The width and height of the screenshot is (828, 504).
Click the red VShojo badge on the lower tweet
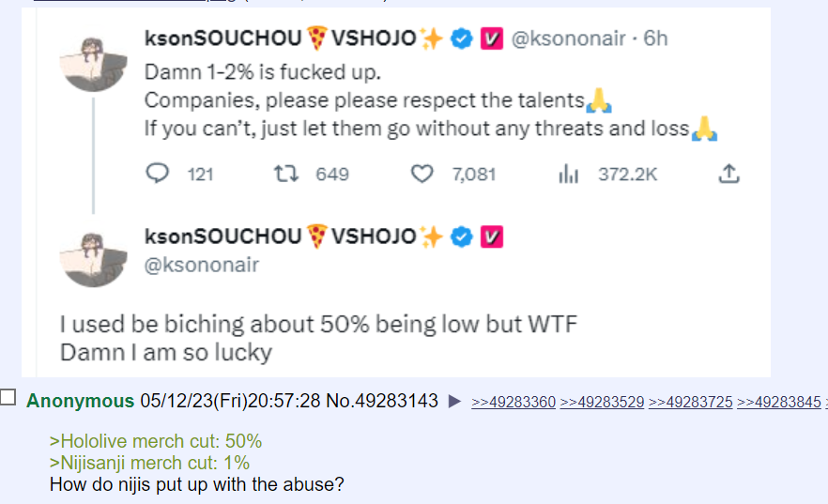pos(492,237)
